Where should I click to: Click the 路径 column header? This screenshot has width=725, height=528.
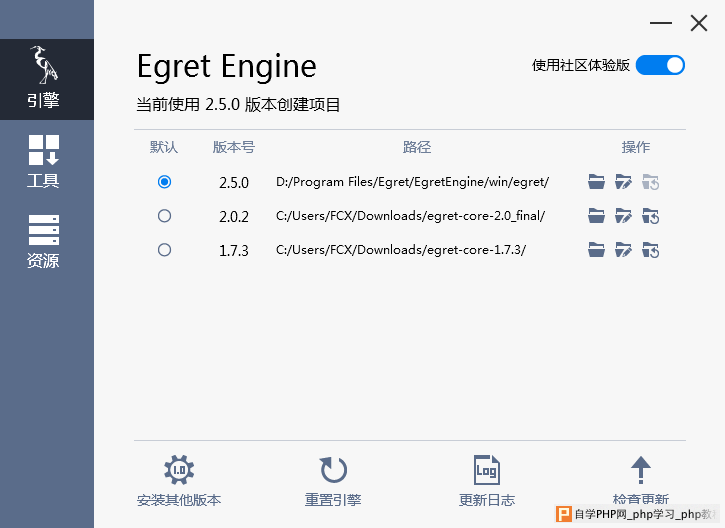pos(417,147)
